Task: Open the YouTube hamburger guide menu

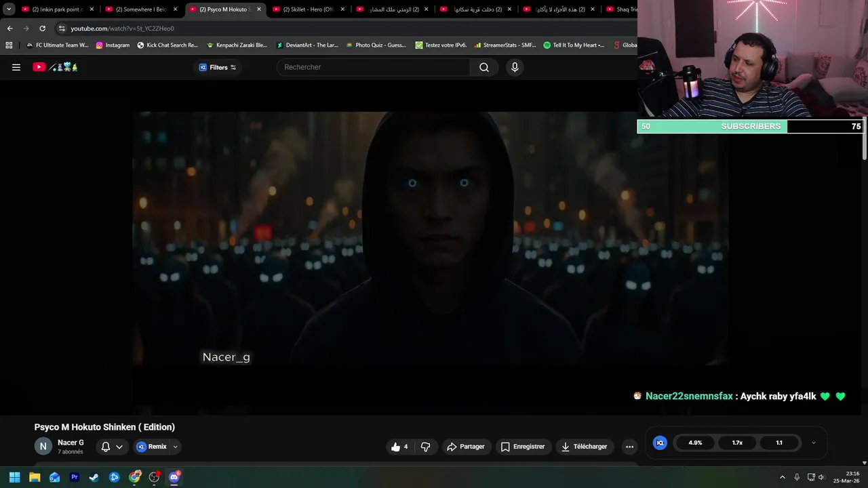Action: pyautogui.click(x=16, y=67)
